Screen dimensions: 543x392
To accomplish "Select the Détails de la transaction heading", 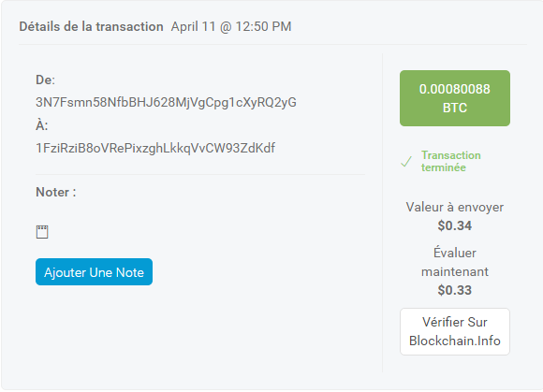I will pos(91,26).
